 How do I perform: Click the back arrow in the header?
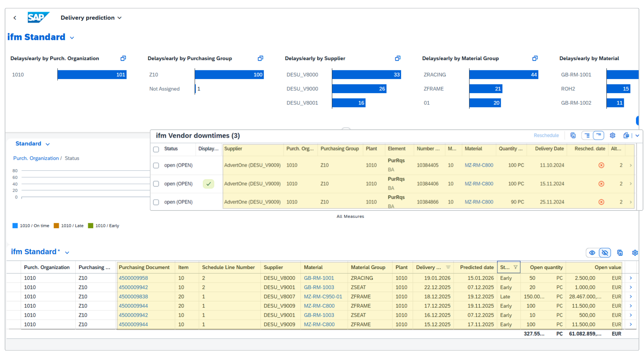coord(15,17)
